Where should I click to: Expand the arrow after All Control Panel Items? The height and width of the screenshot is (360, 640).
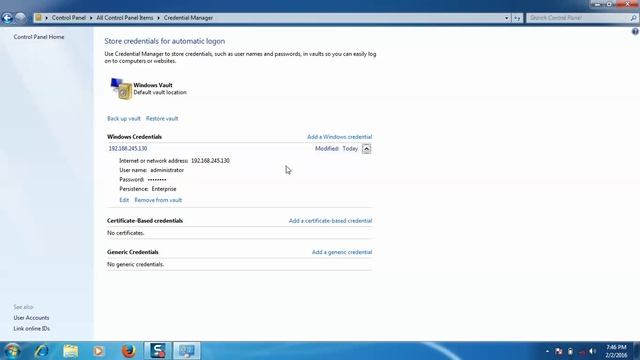[158, 18]
